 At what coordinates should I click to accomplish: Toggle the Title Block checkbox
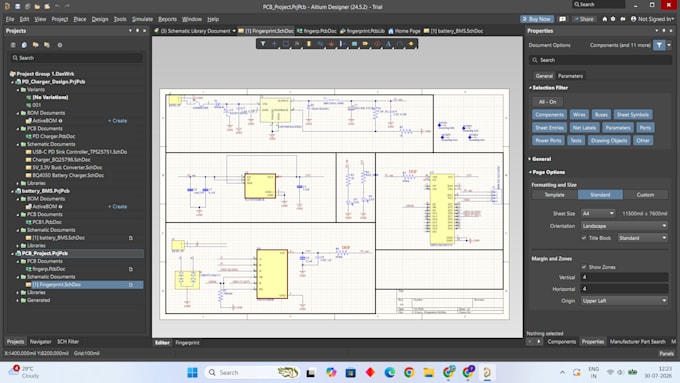[584, 238]
